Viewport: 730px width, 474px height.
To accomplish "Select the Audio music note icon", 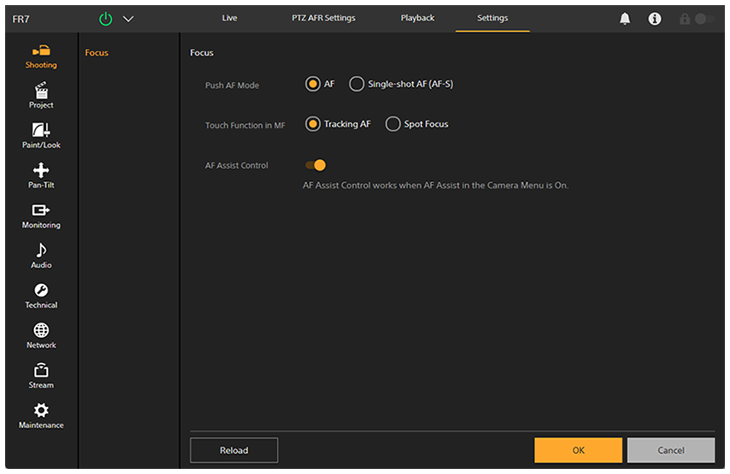I will (x=41, y=256).
